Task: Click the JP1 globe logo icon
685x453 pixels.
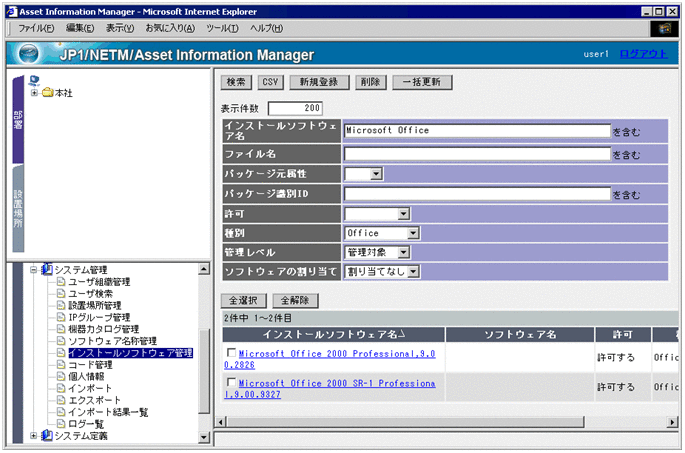Action: 28,54
